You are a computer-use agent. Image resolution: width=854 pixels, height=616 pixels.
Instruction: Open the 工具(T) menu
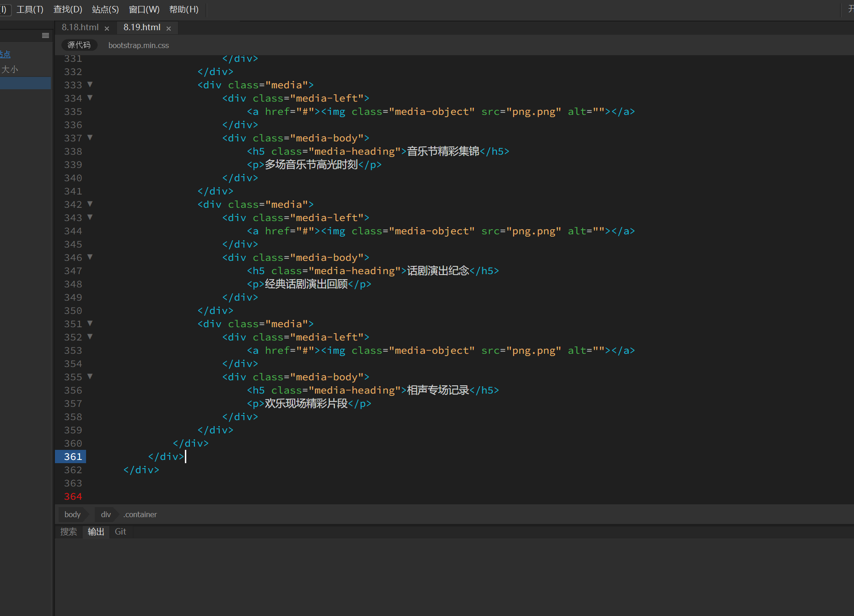(30, 9)
